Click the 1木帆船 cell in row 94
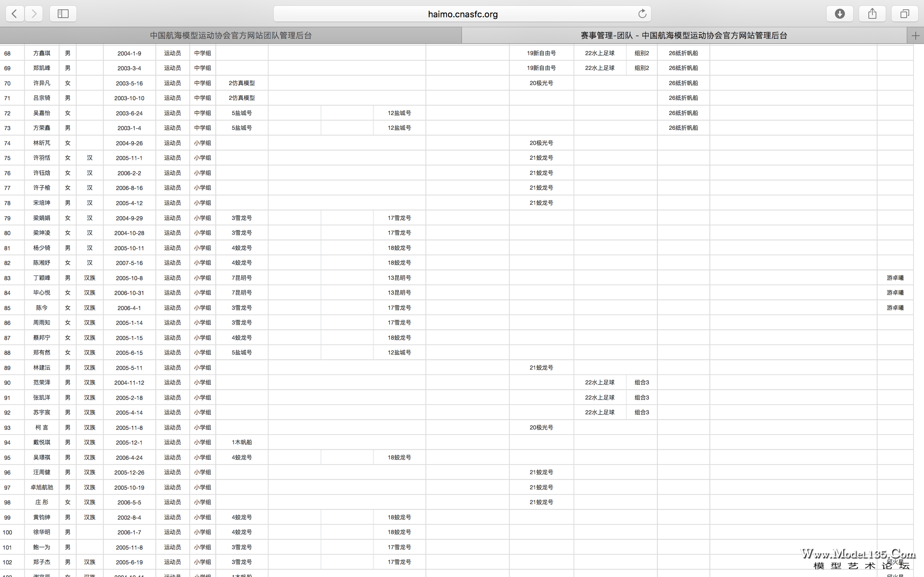 (242, 442)
